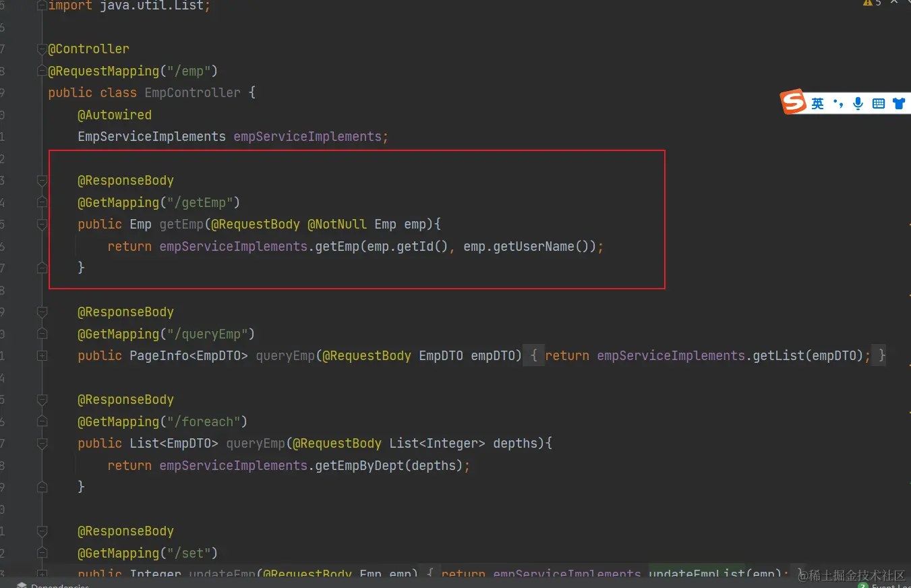Click the import java.util.List statement

[129, 5]
